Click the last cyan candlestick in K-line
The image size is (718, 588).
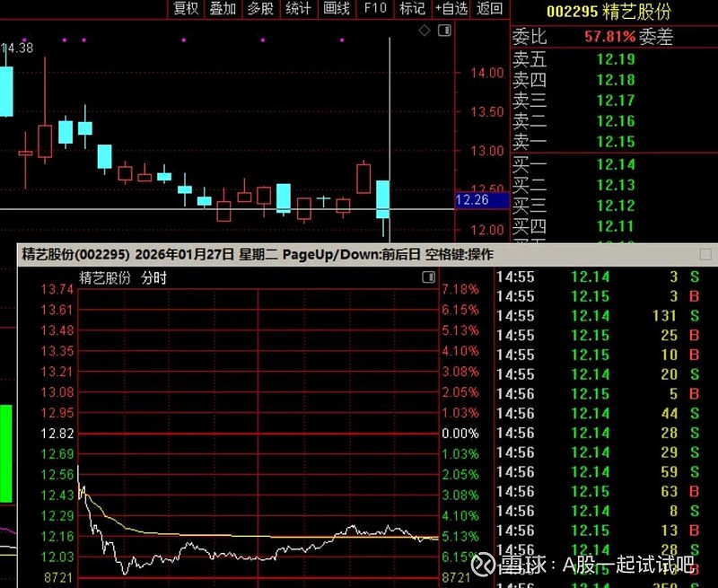tap(383, 199)
